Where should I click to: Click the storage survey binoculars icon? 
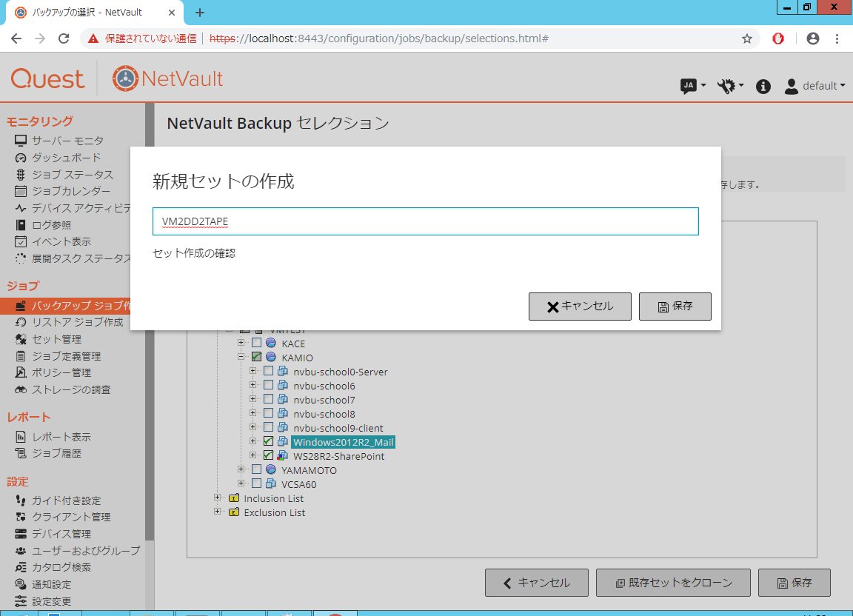tap(21, 389)
